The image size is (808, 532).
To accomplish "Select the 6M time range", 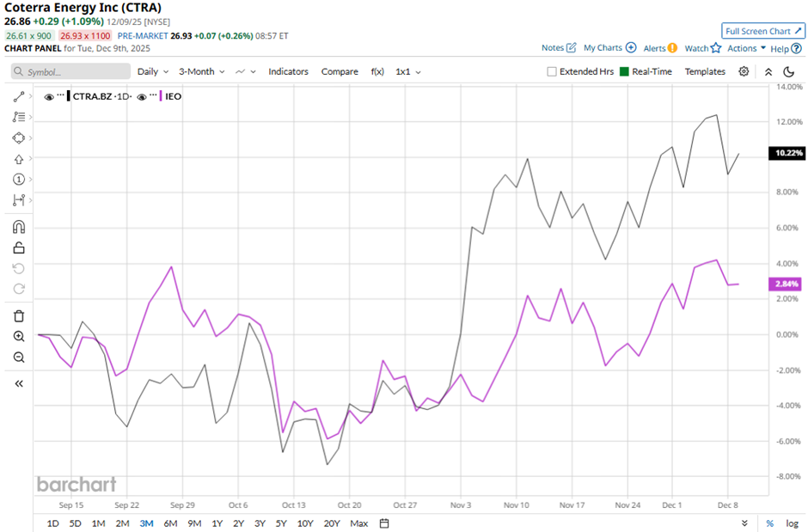I will 170,523.
